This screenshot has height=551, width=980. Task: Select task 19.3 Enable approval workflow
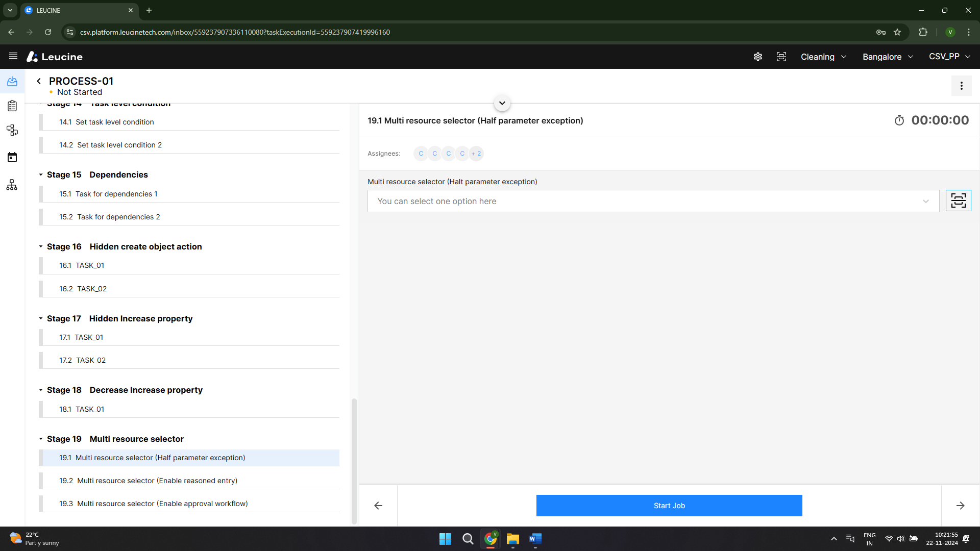click(189, 504)
